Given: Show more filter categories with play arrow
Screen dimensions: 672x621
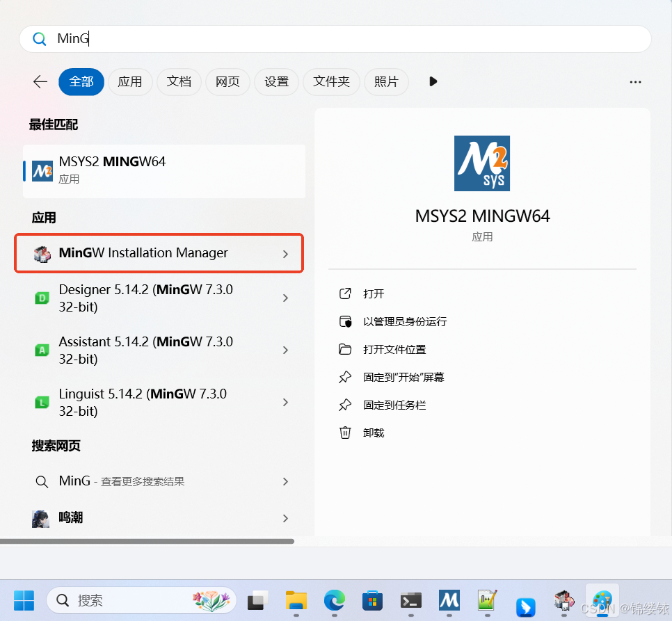Looking at the screenshot, I should (x=433, y=81).
